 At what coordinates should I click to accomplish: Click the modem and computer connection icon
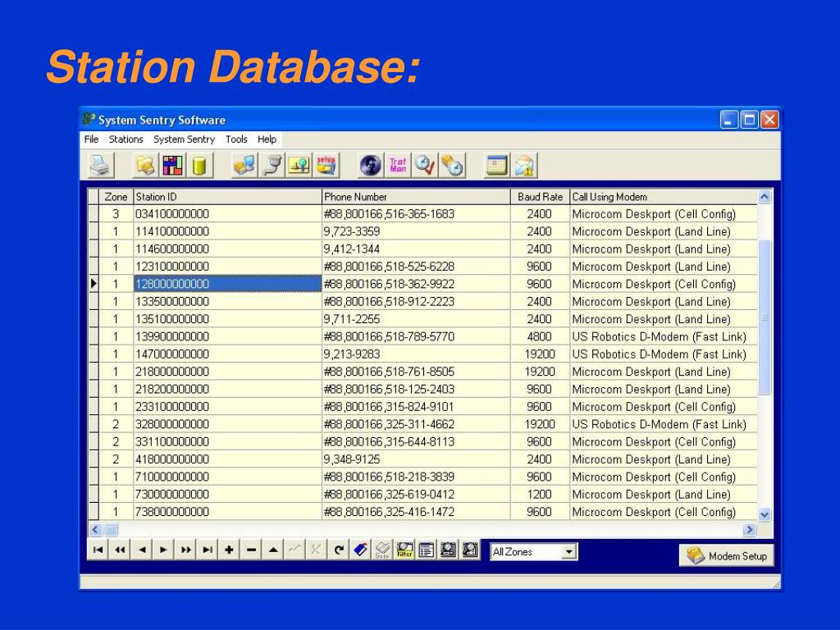[x=244, y=165]
